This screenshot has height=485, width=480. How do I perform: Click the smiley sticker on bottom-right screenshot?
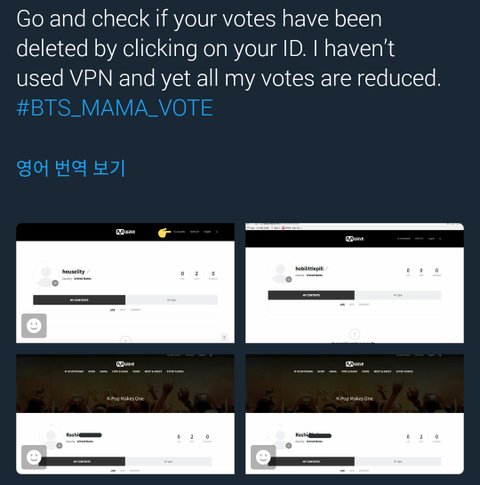tap(263, 457)
